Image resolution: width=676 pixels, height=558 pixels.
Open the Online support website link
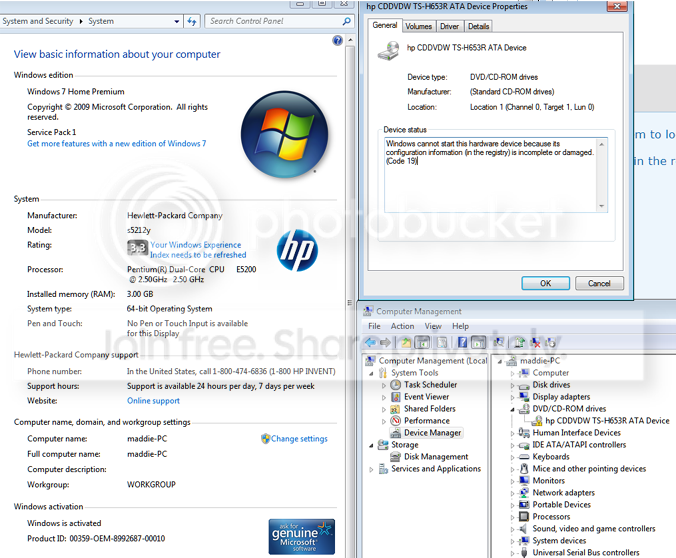[x=153, y=401]
